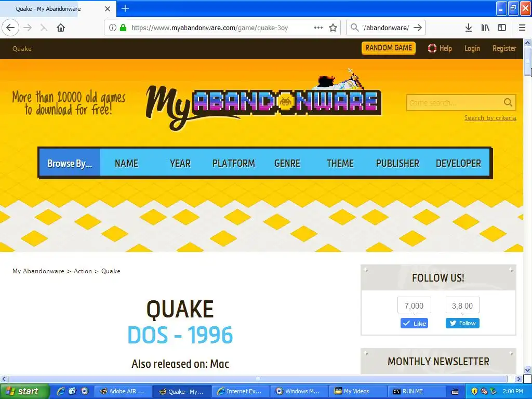Open the Windows start button
Image resolution: width=532 pixels, height=399 pixels.
24,391
